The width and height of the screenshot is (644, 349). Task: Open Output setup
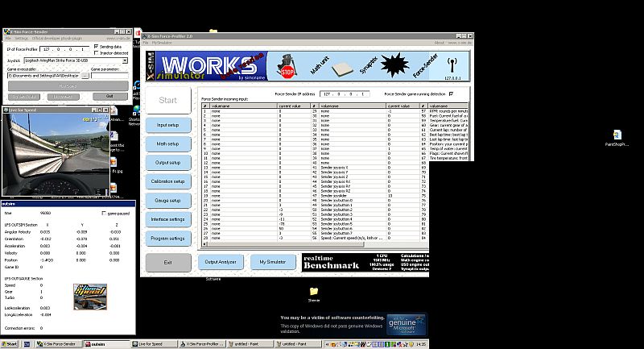pos(167,163)
